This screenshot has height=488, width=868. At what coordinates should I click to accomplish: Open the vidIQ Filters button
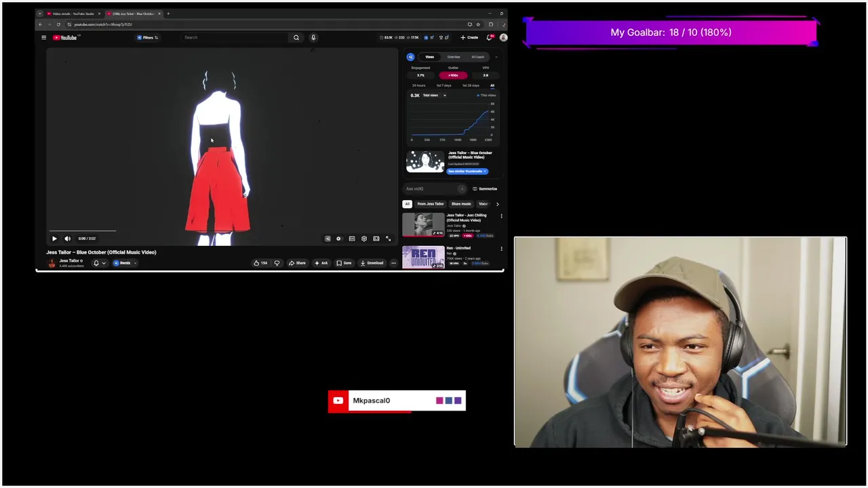coord(147,37)
